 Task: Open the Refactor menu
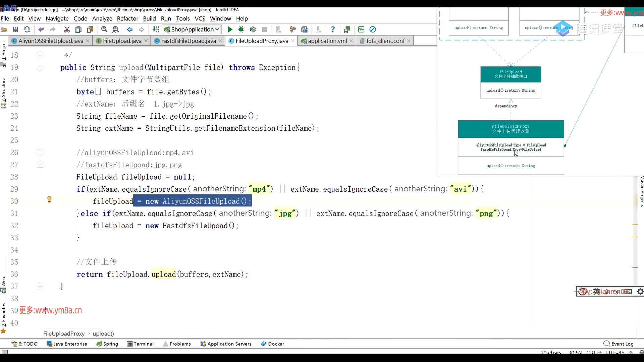pyautogui.click(x=127, y=19)
